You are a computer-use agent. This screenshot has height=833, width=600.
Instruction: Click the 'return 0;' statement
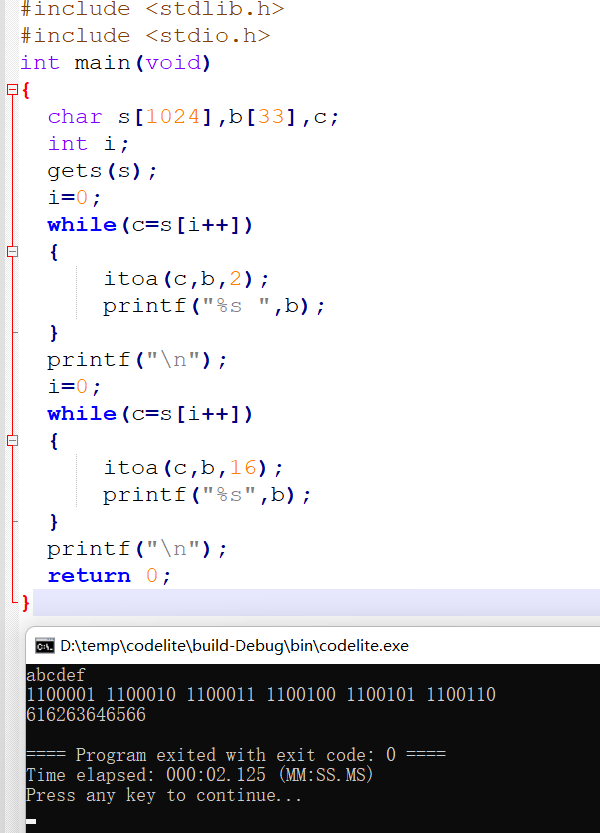tap(109, 576)
